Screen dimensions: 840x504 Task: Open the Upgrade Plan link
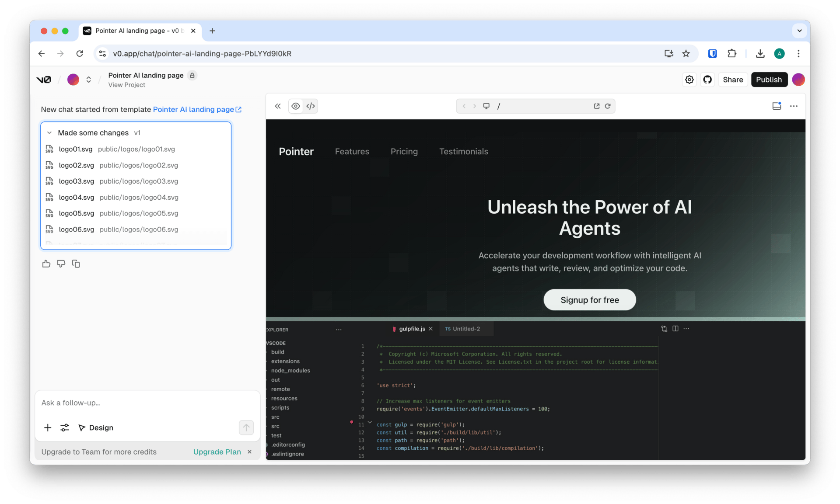coord(217,452)
